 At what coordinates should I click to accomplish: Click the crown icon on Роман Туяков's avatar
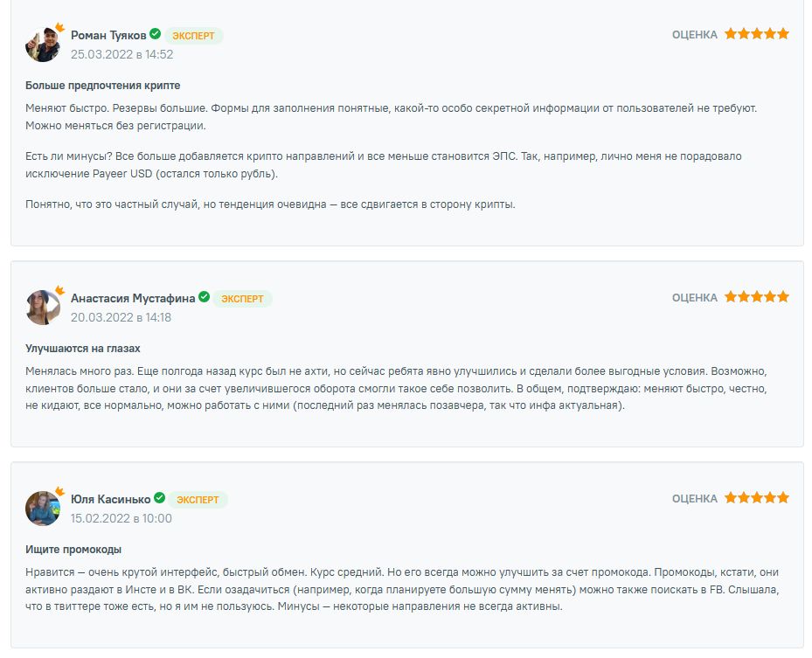[x=59, y=28]
